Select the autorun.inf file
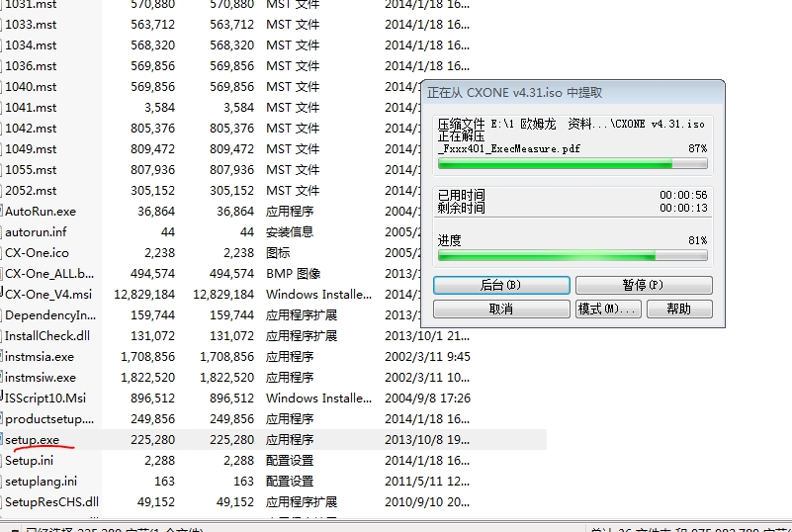The height and width of the screenshot is (532, 792). pos(36,232)
